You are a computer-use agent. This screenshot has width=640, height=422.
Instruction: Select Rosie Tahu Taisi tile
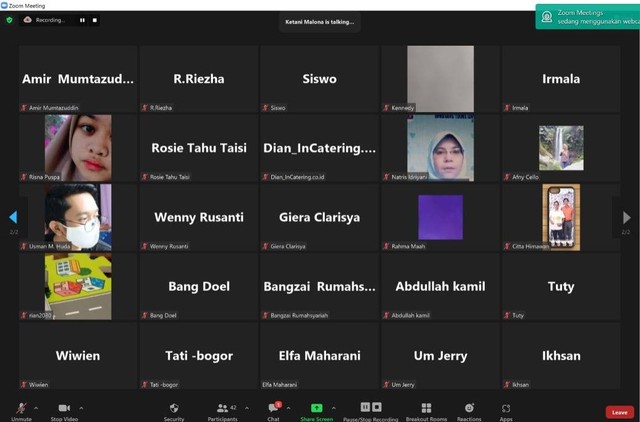(199, 148)
